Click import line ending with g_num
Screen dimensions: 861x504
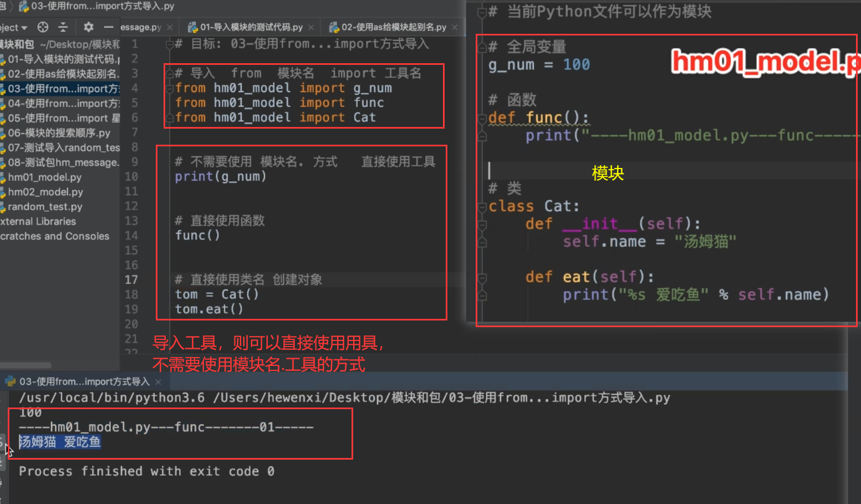pyautogui.click(x=283, y=88)
